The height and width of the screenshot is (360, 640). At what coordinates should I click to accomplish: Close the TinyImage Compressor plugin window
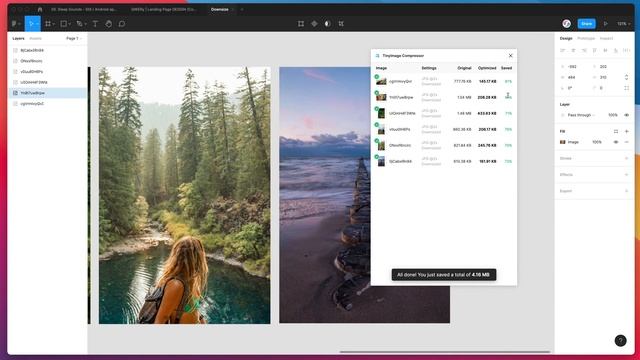point(510,56)
